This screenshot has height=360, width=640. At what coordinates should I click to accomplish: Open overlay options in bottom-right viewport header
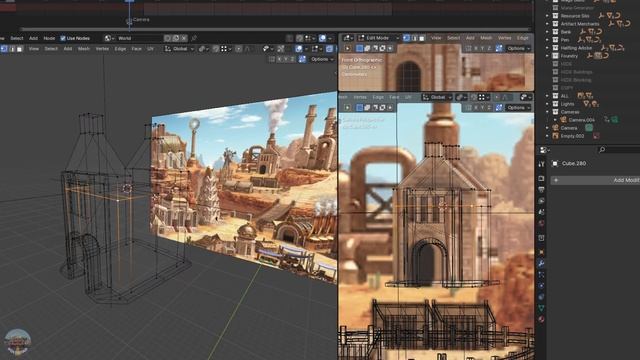pyautogui.click(x=525, y=97)
